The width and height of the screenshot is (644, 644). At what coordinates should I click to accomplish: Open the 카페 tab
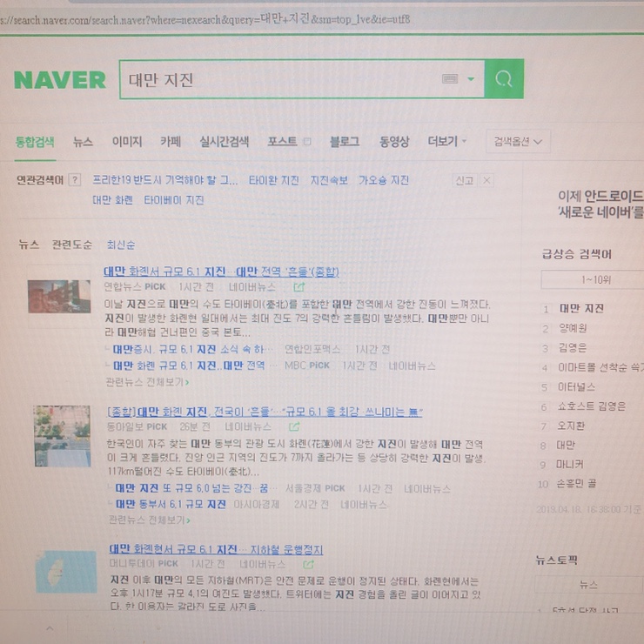click(171, 142)
